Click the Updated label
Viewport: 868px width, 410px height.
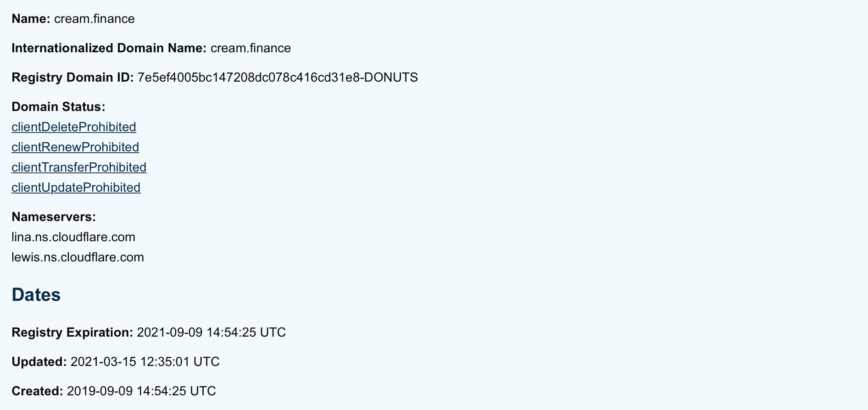39,362
